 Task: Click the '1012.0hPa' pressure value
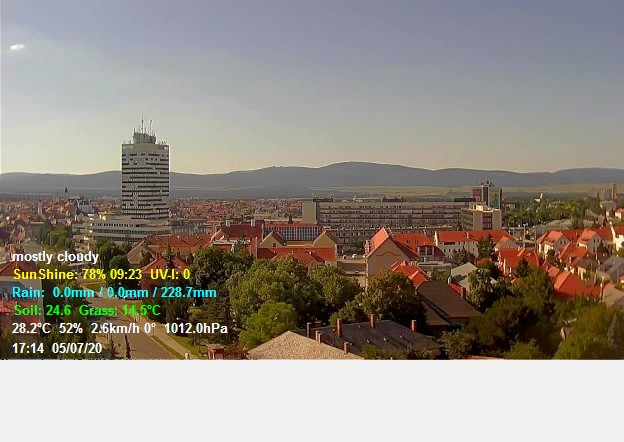pyautogui.click(x=196, y=329)
